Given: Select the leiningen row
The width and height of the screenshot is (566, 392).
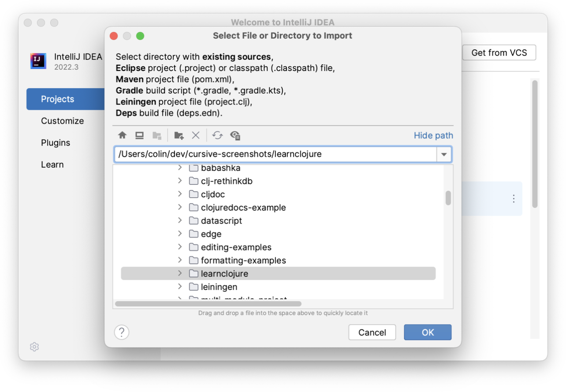Looking at the screenshot, I should pos(278,287).
